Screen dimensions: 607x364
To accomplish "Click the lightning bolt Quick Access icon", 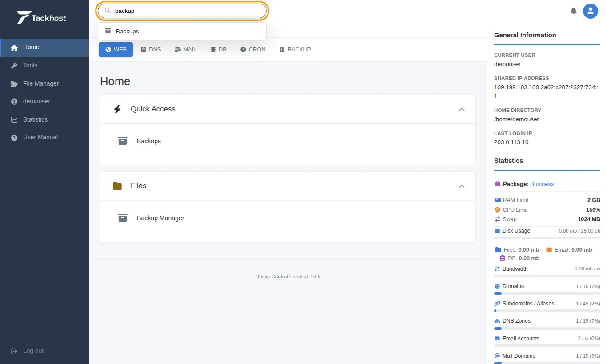I will pyautogui.click(x=117, y=109).
